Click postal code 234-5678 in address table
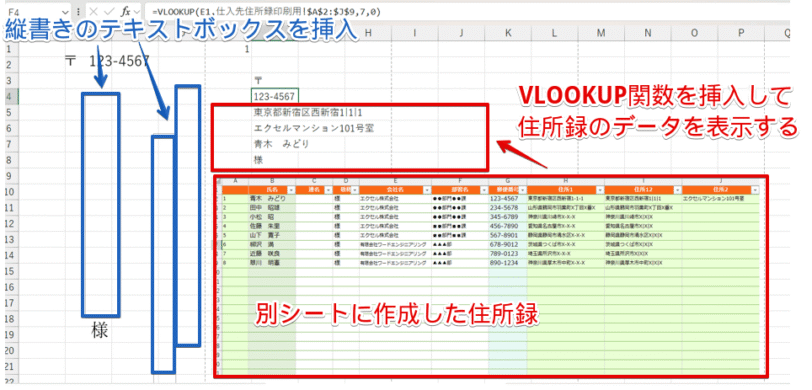 [x=504, y=207]
